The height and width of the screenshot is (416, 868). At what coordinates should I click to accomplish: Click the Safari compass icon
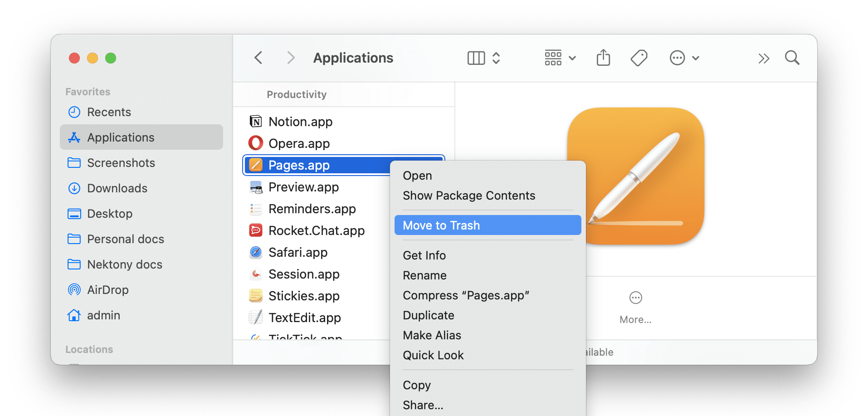pyautogui.click(x=256, y=252)
